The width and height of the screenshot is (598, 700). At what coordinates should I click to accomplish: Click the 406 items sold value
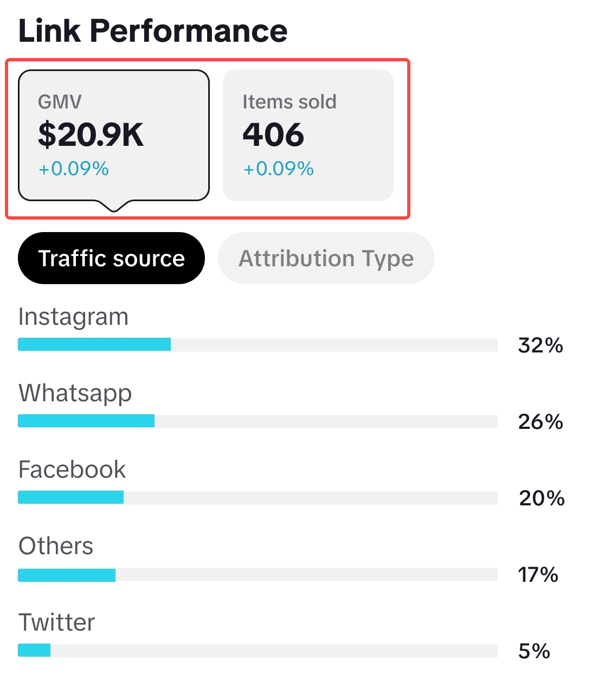273,135
